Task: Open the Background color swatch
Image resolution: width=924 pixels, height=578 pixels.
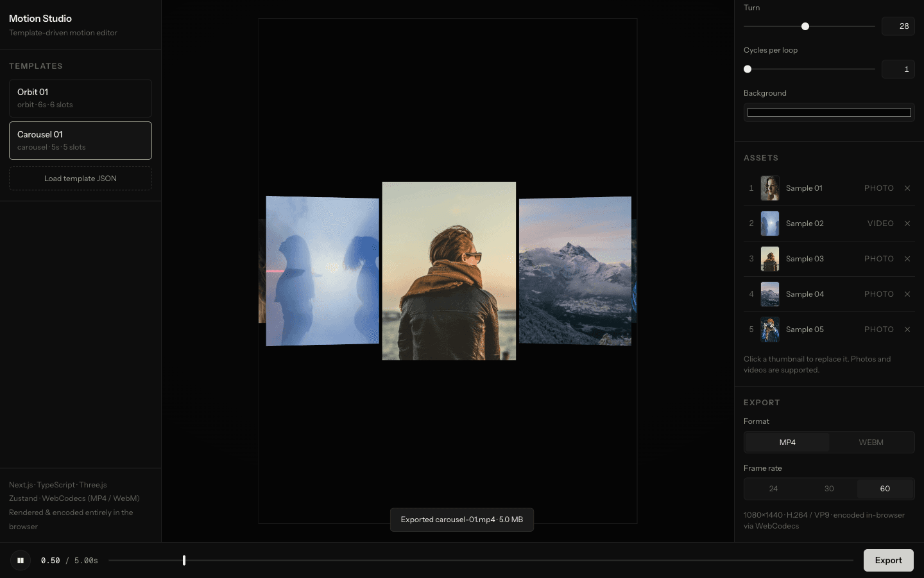Action: (829, 112)
